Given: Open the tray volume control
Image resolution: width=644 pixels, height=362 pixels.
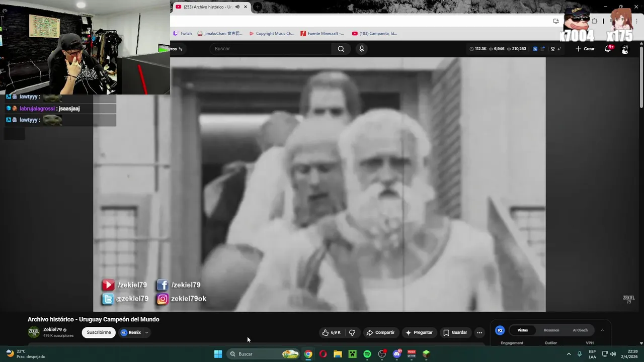Looking at the screenshot, I should (613, 354).
